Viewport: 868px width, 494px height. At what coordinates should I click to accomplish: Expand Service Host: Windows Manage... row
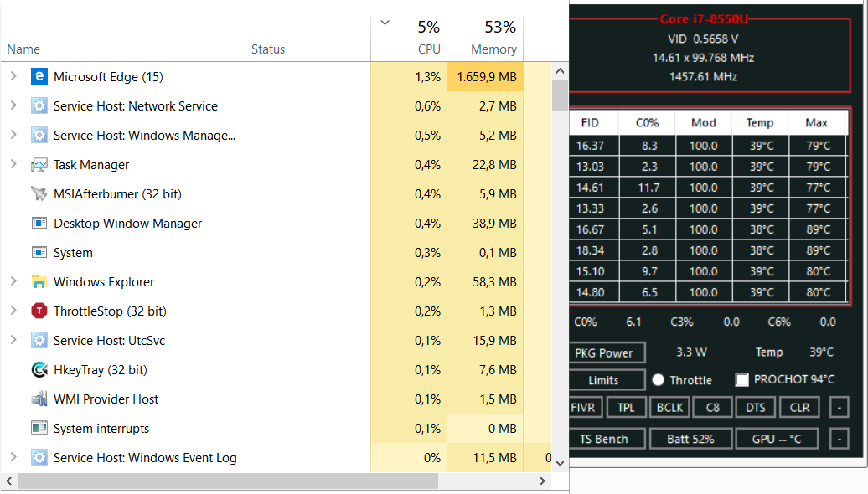(x=14, y=135)
